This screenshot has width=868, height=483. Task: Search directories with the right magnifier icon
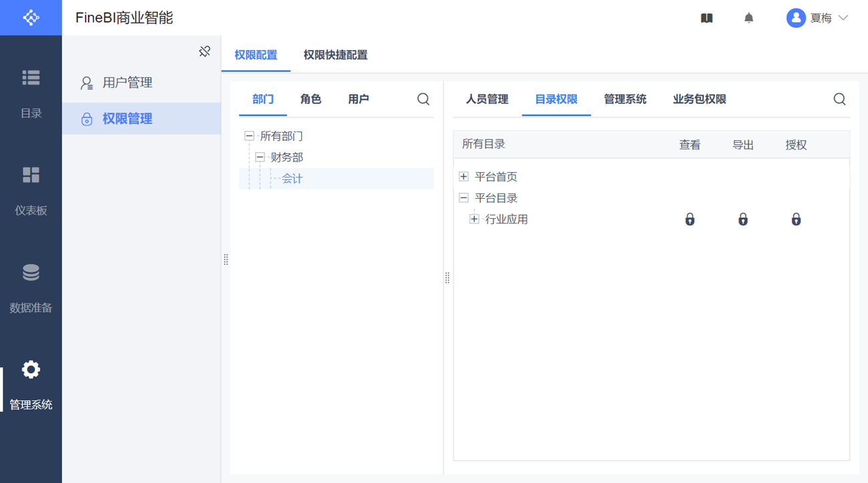pyautogui.click(x=839, y=99)
